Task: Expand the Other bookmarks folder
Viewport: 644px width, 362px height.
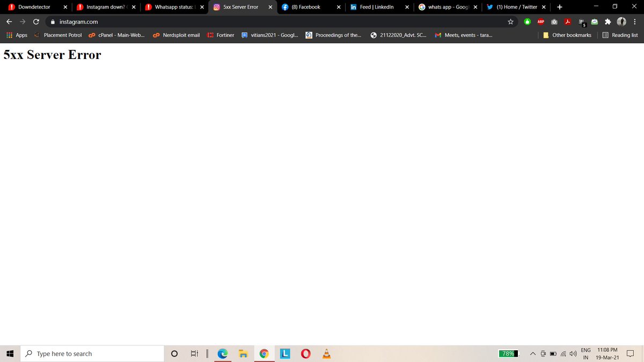Action: (567, 35)
